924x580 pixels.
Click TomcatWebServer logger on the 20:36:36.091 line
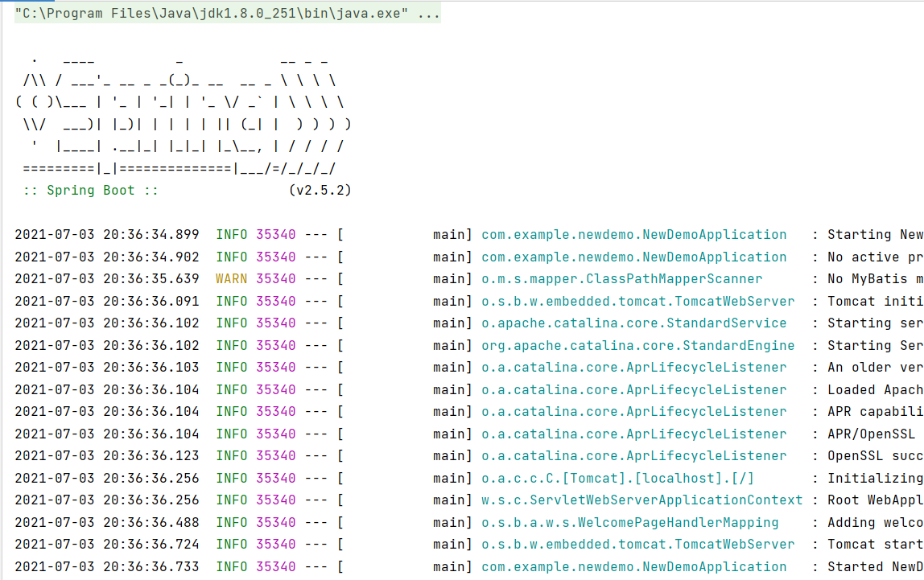coord(637,301)
